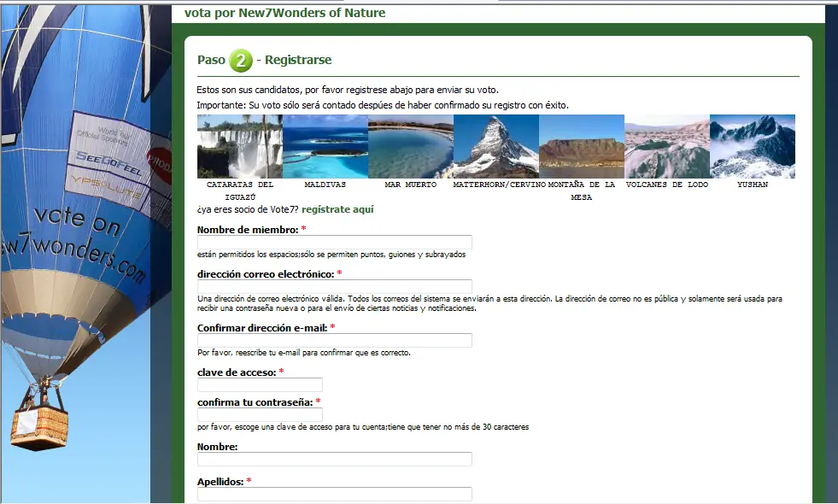Viewport: 838px width, 504px height.
Task: Open the 'regístrate aquí' link
Action: point(337,209)
